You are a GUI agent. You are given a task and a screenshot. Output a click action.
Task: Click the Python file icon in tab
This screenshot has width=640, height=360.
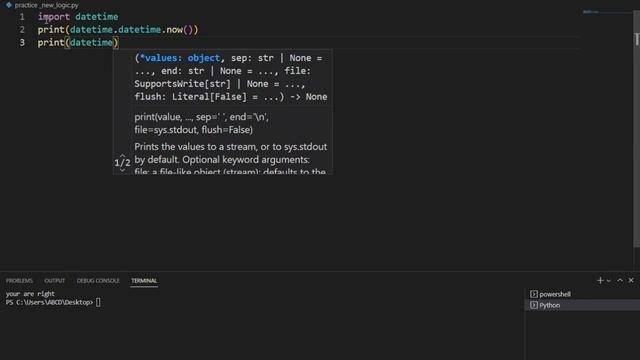pos(9,5)
